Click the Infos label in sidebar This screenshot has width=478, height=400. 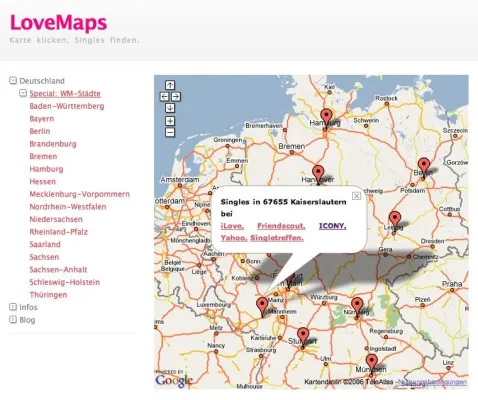coord(28,307)
